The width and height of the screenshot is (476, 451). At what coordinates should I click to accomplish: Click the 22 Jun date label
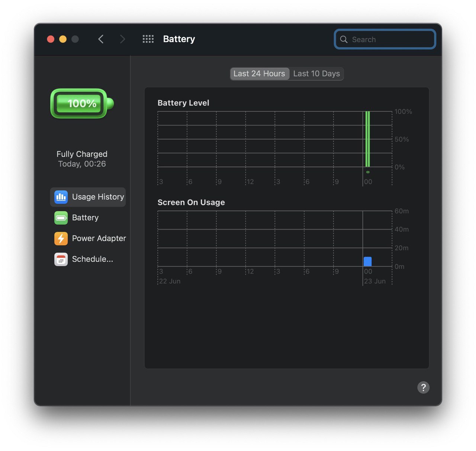[170, 281]
